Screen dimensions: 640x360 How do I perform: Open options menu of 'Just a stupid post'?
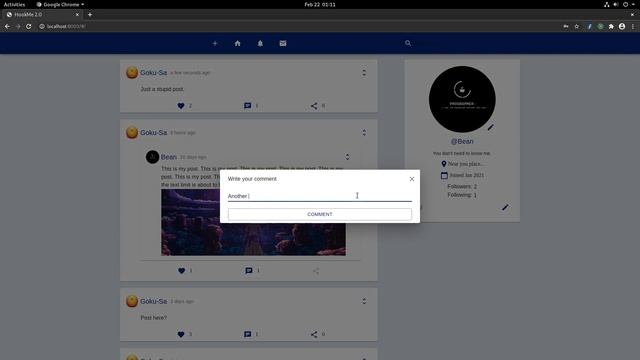click(x=364, y=73)
